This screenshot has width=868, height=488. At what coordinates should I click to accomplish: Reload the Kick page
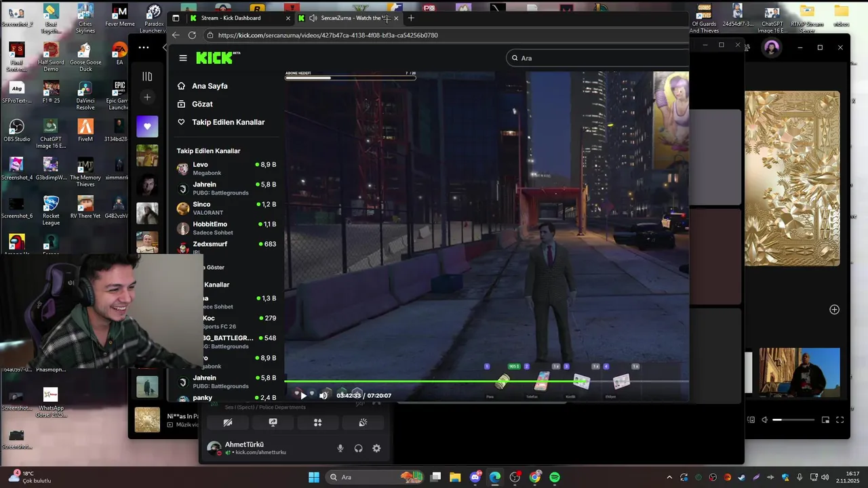click(192, 35)
